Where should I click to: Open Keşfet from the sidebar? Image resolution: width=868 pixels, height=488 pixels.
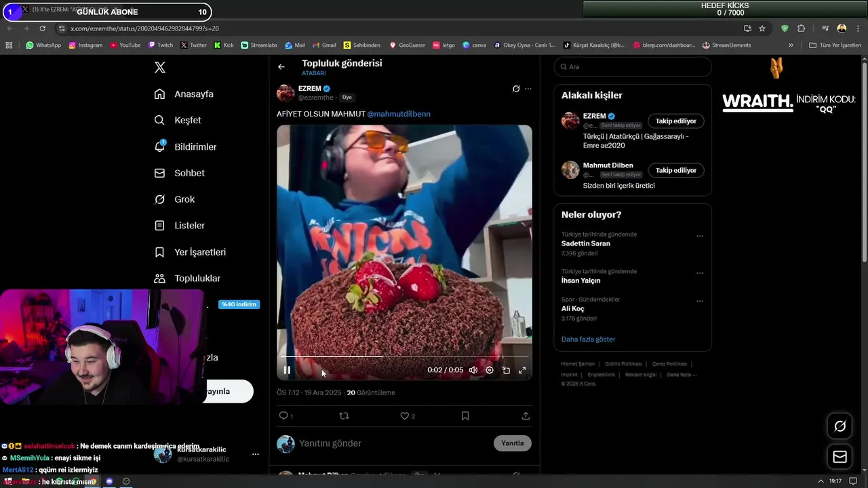(178, 120)
